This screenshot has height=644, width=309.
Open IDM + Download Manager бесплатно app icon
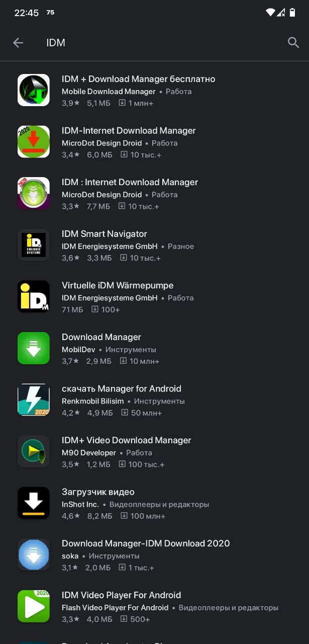pyautogui.click(x=34, y=90)
